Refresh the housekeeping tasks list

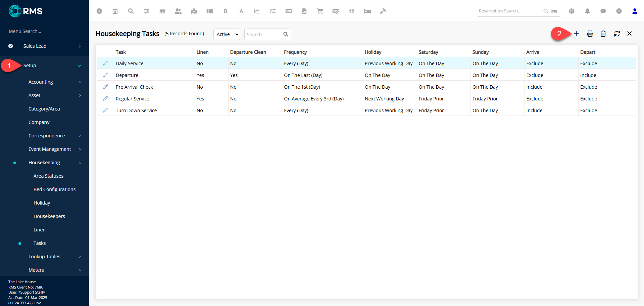click(x=617, y=34)
